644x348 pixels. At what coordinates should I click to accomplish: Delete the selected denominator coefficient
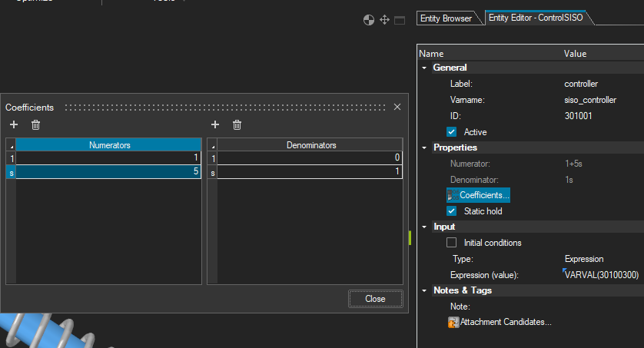click(237, 124)
